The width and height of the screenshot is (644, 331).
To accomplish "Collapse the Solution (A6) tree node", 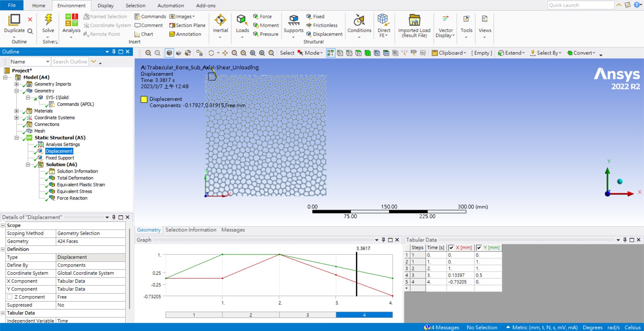I will (28, 165).
